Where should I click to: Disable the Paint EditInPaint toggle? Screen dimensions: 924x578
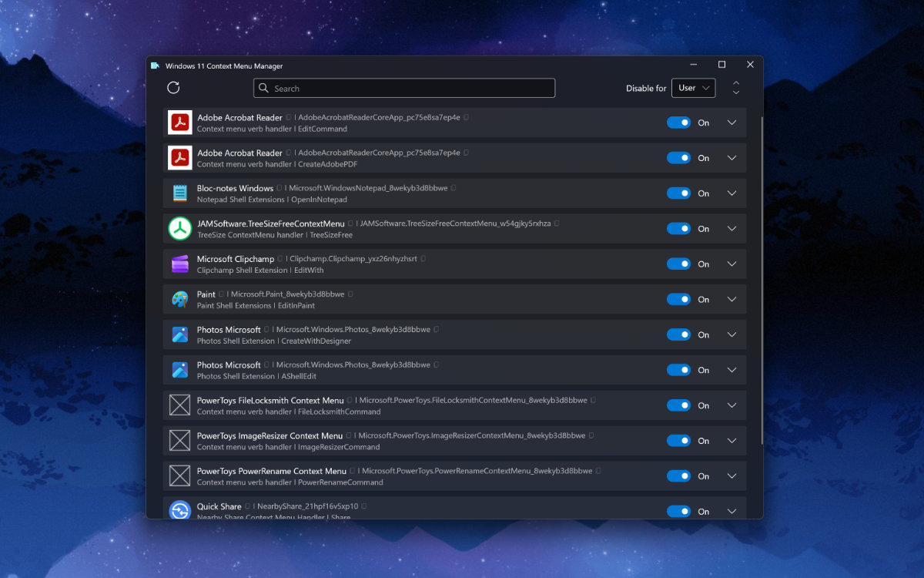[679, 299]
